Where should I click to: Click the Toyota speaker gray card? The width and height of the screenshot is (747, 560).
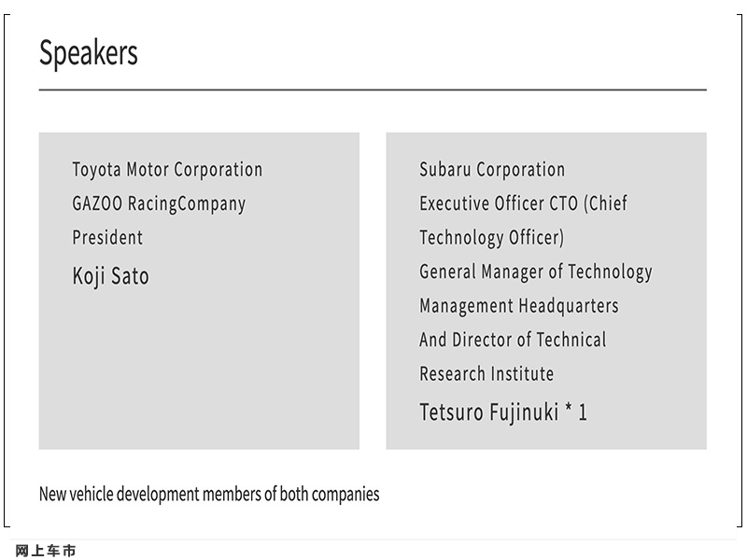tap(199, 291)
